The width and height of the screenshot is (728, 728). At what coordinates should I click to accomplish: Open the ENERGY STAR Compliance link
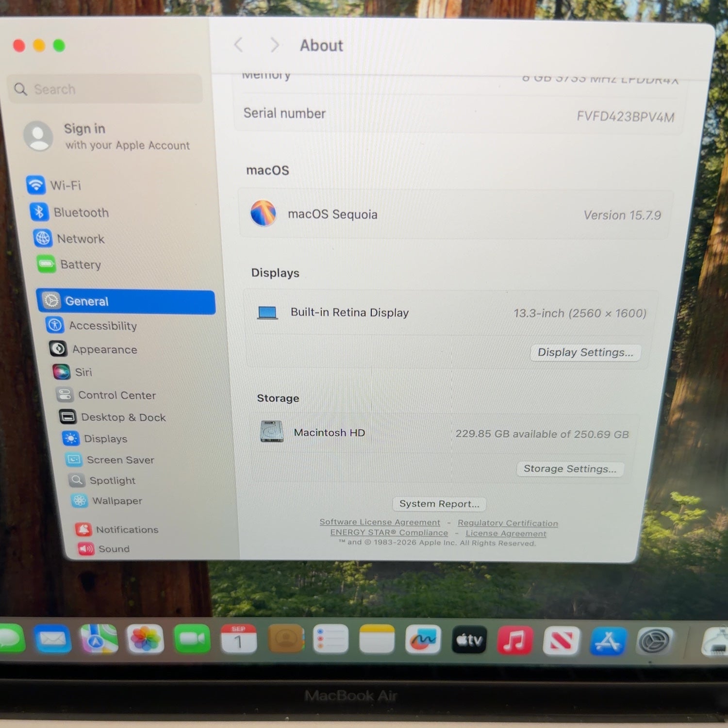click(389, 532)
